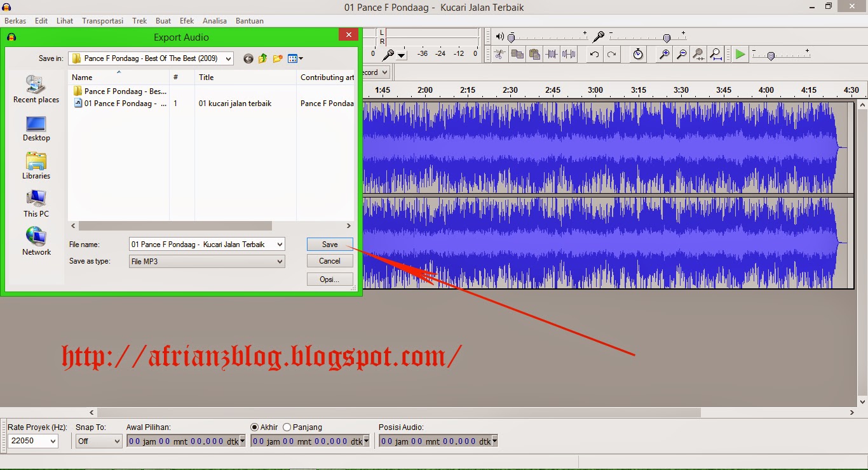Click the Opsi... button

[330, 279]
